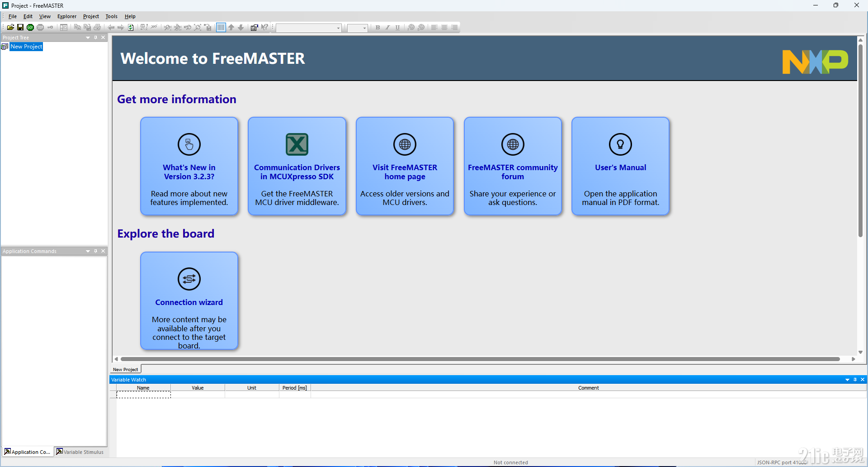This screenshot has height=467, width=868.
Task: Open the font name dropdown
Action: pyautogui.click(x=338, y=28)
